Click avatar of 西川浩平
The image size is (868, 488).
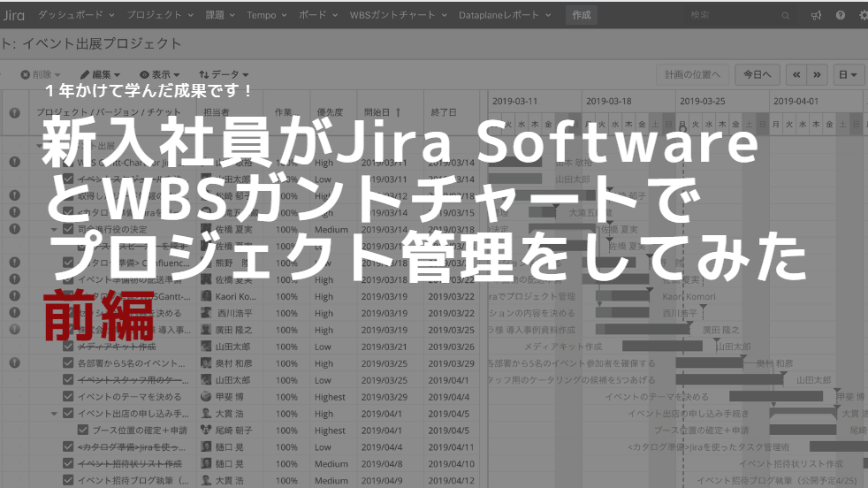206,313
